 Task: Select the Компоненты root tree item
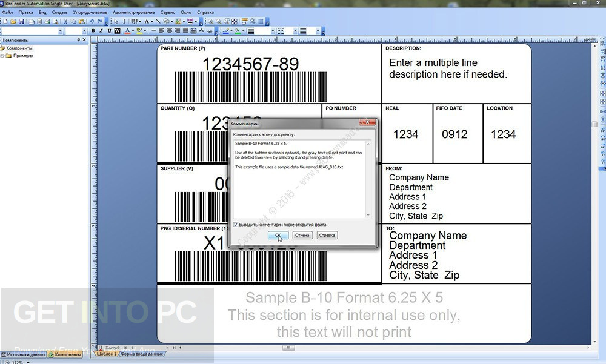[x=19, y=48]
